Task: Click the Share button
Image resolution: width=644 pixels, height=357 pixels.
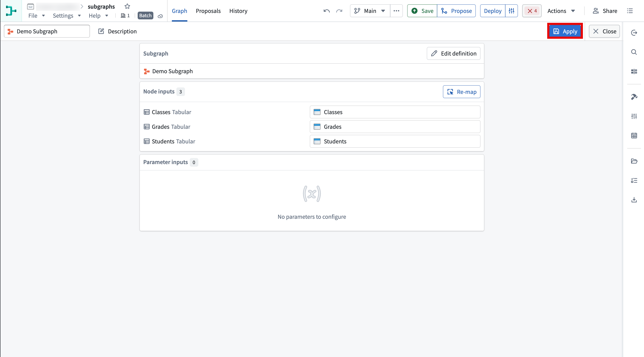Action: pyautogui.click(x=605, y=11)
